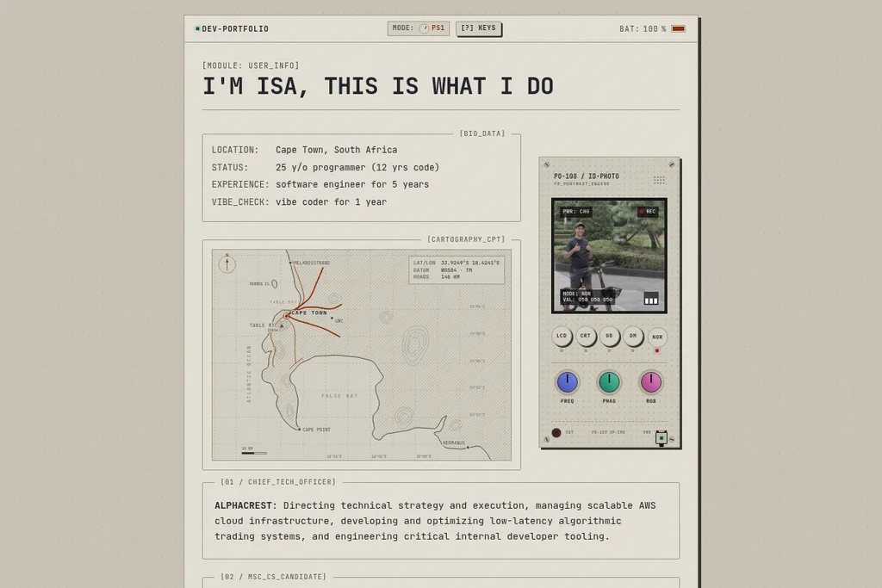Select the NOR filter button
882x588 pixels.
[657, 337]
